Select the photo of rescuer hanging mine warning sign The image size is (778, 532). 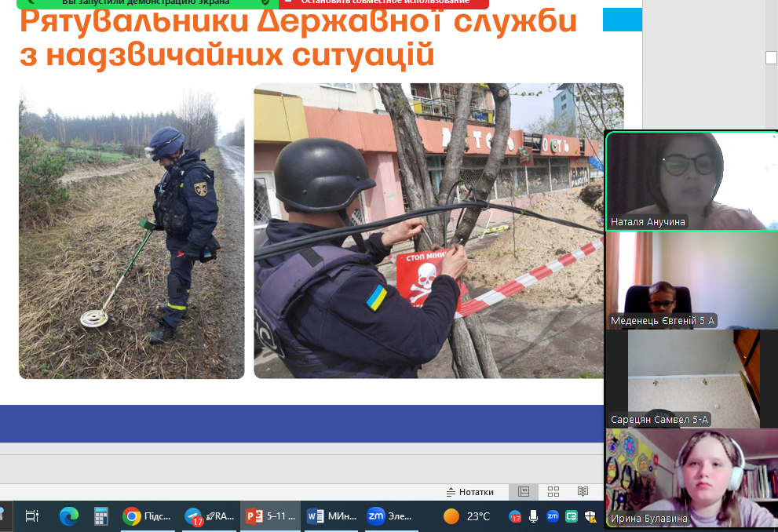(429, 231)
